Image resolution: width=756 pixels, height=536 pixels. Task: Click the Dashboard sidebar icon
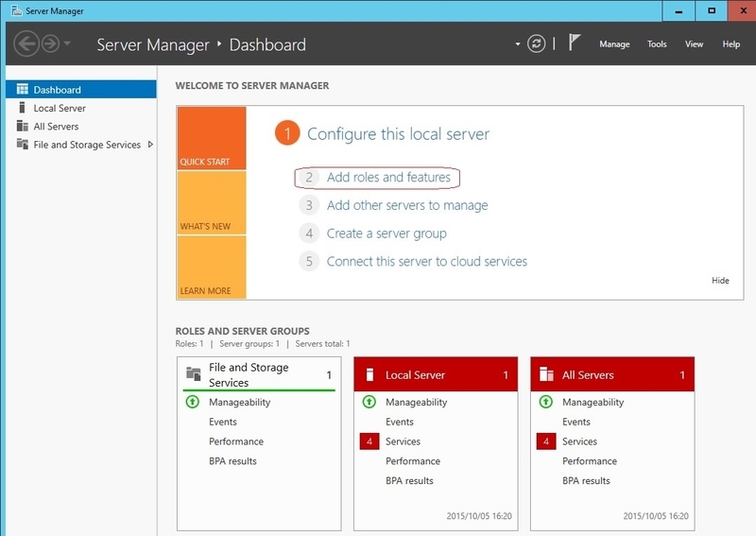coord(22,89)
